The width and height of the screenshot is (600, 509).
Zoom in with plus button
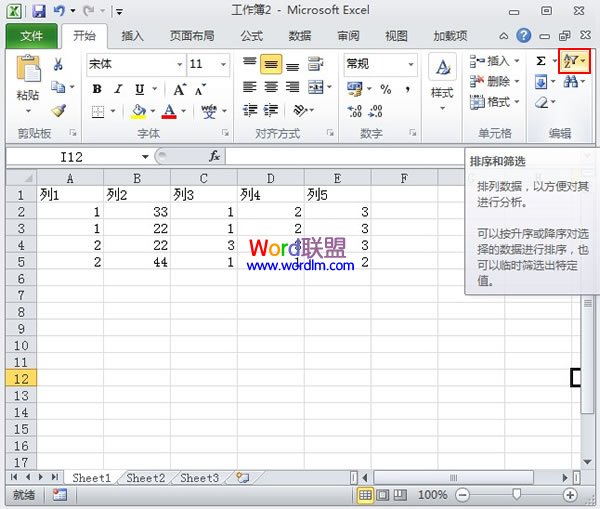570,495
